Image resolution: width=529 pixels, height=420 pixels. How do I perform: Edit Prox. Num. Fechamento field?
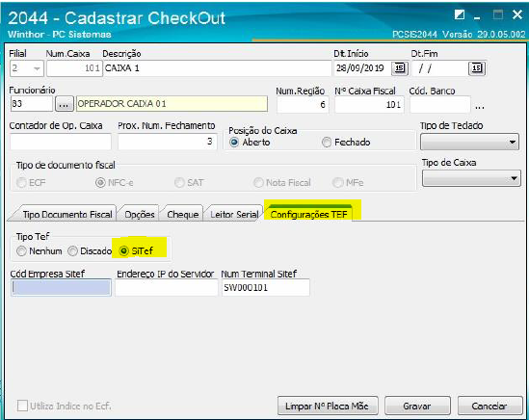coord(168,142)
